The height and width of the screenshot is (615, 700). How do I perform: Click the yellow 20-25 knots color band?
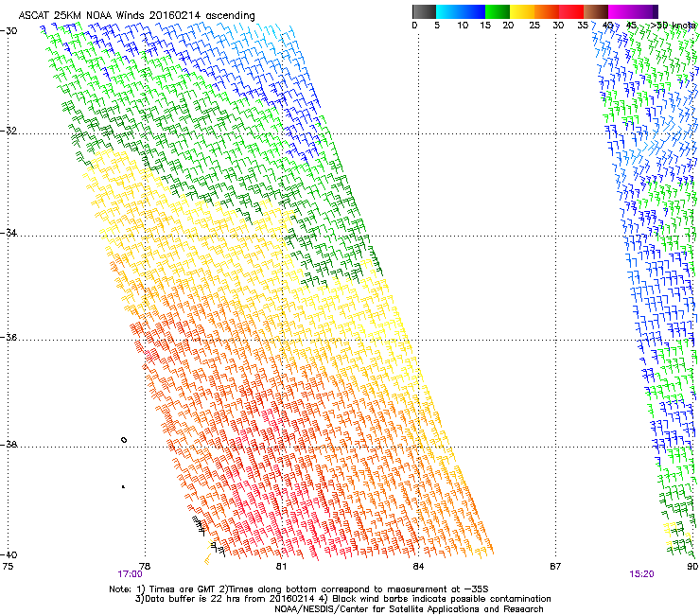(522, 11)
